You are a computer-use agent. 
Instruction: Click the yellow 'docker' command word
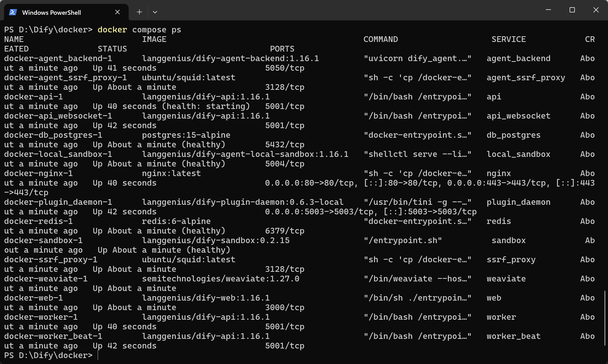(x=112, y=30)
